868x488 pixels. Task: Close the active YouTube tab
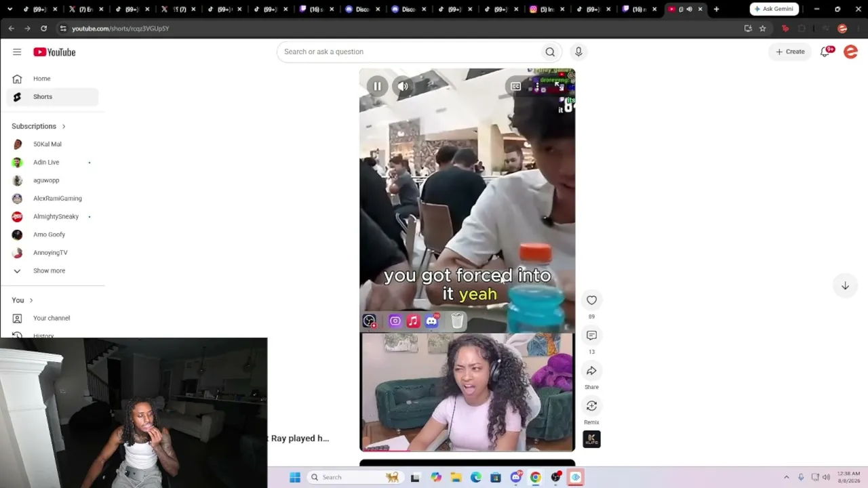pyautogui.click(x=701, y=9)
